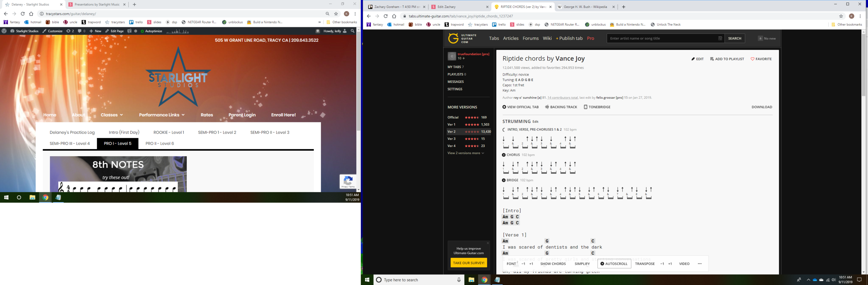Click SHOW CHORDS in the bottom toolbar
868x285 pixels.
pos(553,264)
